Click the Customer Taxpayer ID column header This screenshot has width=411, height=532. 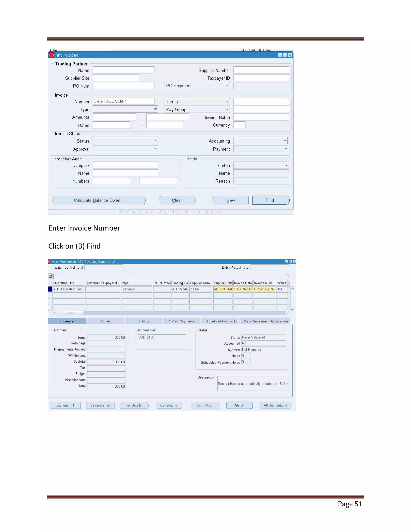point(102,283)
